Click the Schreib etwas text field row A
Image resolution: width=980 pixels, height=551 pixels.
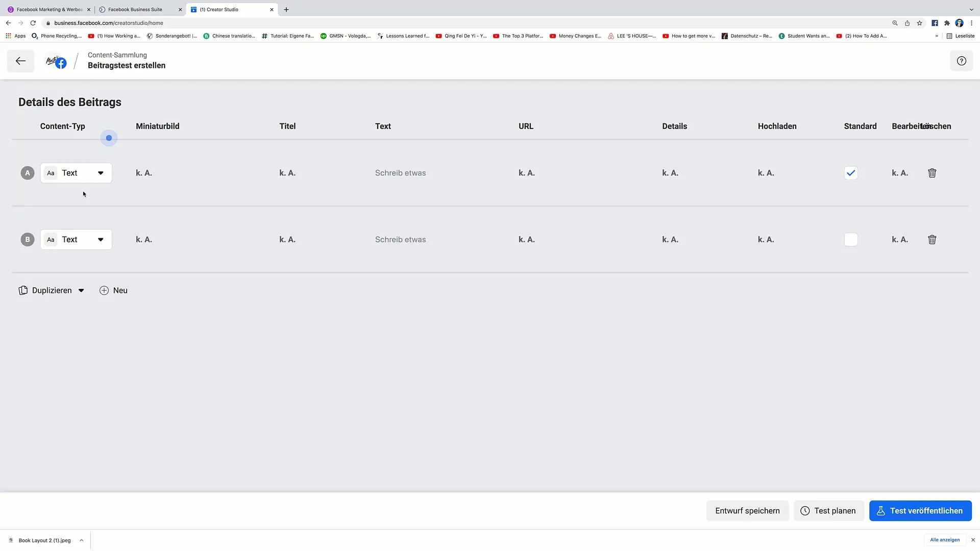401,173
